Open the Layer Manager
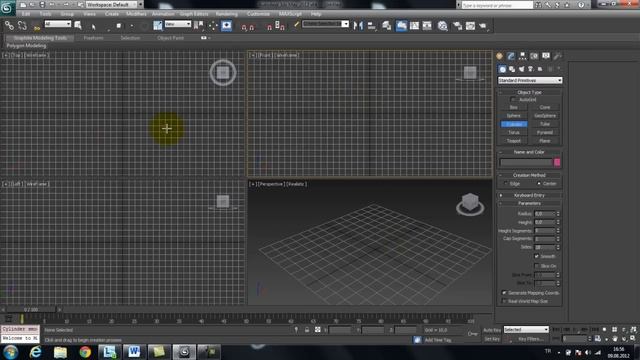 [387, 26]
